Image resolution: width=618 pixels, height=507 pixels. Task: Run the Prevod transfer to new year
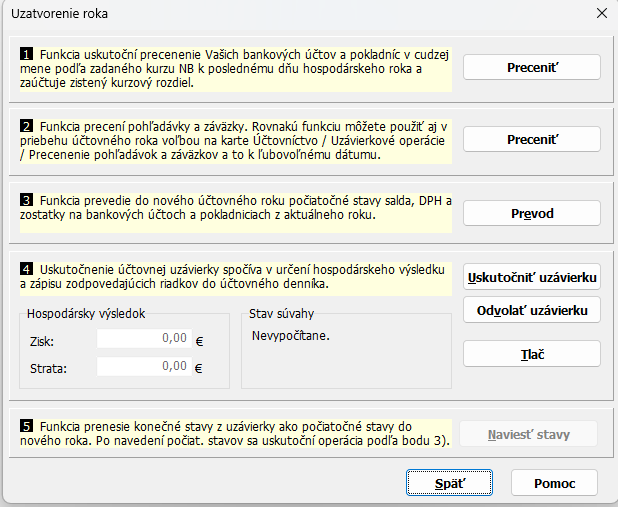pyautogui.click(x=531, y=213)
